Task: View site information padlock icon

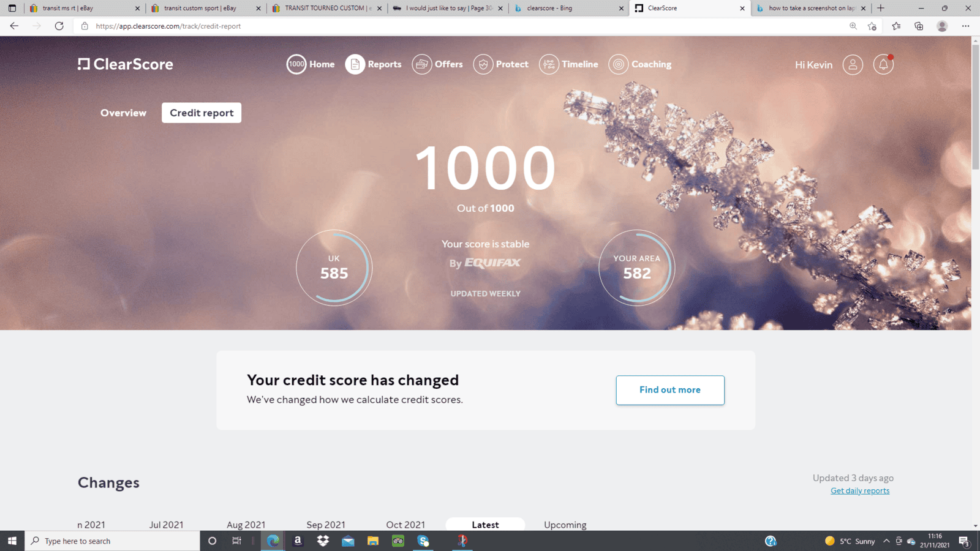Action: click(x=85, y=26)
